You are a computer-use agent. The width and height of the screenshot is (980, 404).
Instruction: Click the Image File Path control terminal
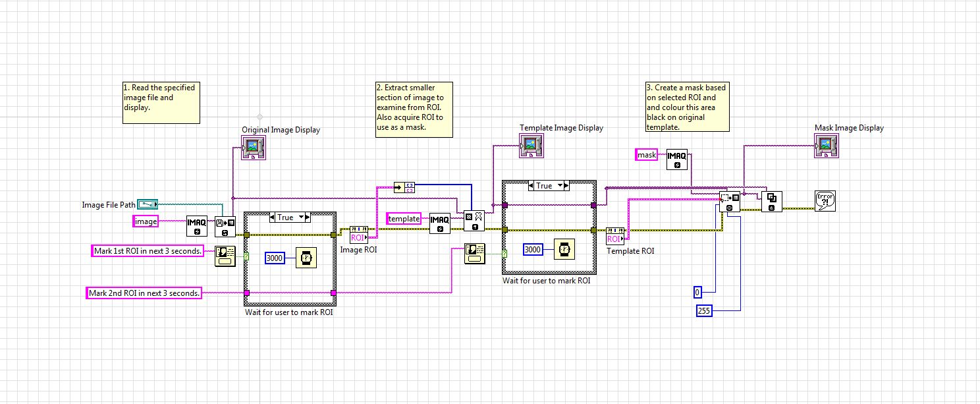148,205
